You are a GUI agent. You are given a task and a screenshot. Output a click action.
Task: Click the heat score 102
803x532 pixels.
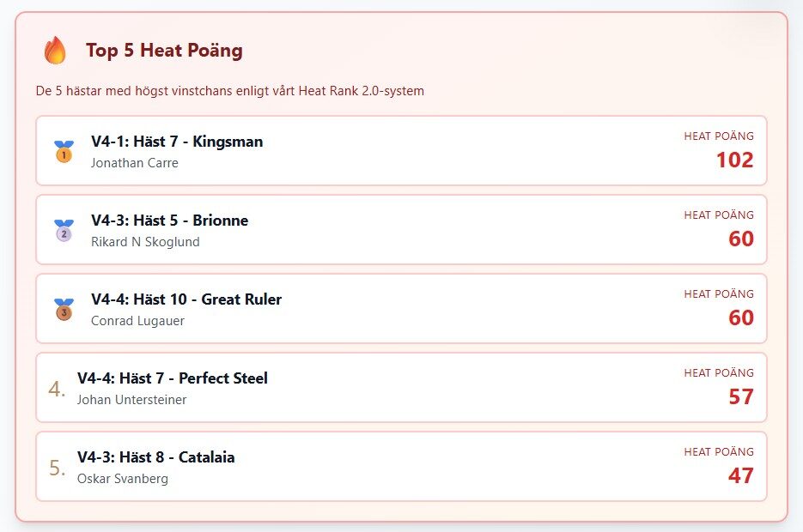(734, 160)
